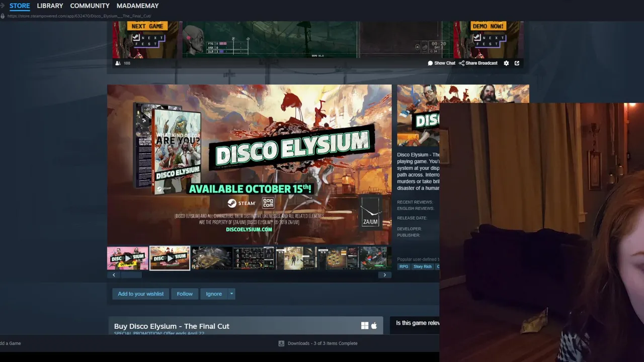Viewport: 644px width, 362px height.
Task: Follow Disco Elysium
Action: point(185,294)
